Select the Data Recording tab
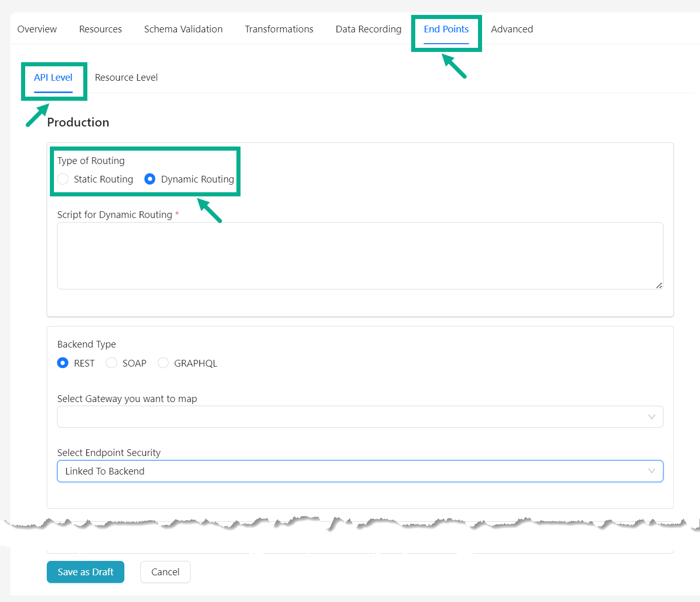The height and width of the screenshot is (602, 700). coord(368,29)
